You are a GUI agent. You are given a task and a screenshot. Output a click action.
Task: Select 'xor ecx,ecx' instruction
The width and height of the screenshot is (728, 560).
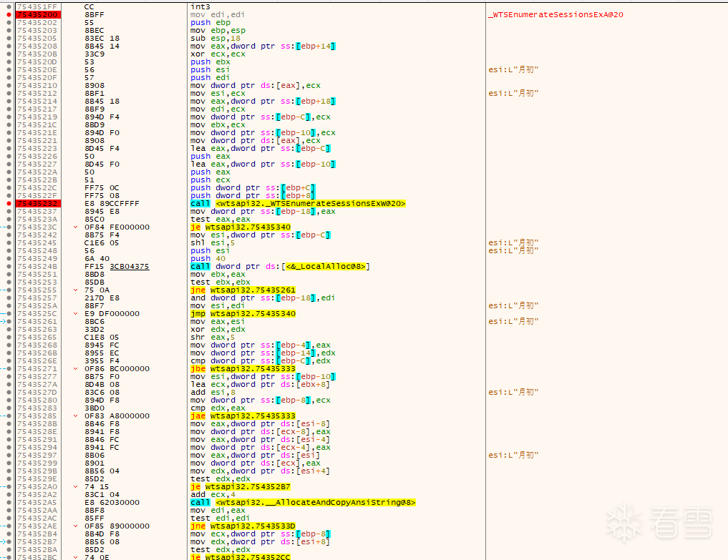click(218, 54)
